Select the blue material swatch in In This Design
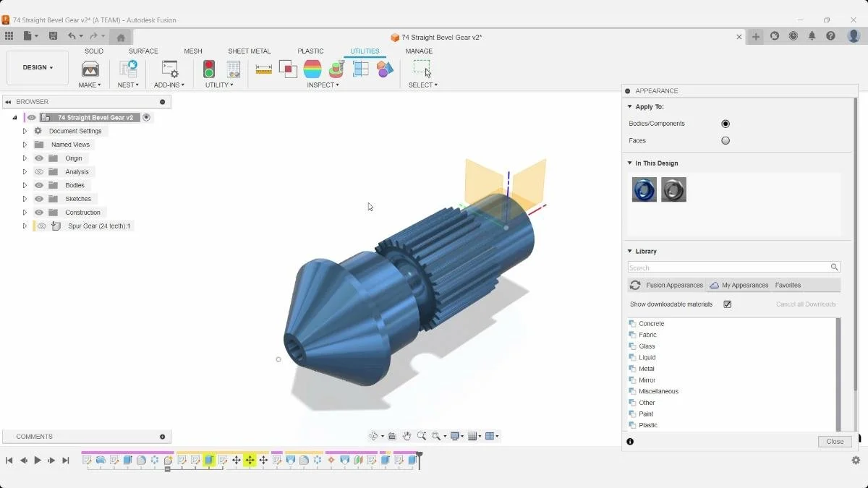Viewport: 868px width, 488px height. tap(644, 189)
